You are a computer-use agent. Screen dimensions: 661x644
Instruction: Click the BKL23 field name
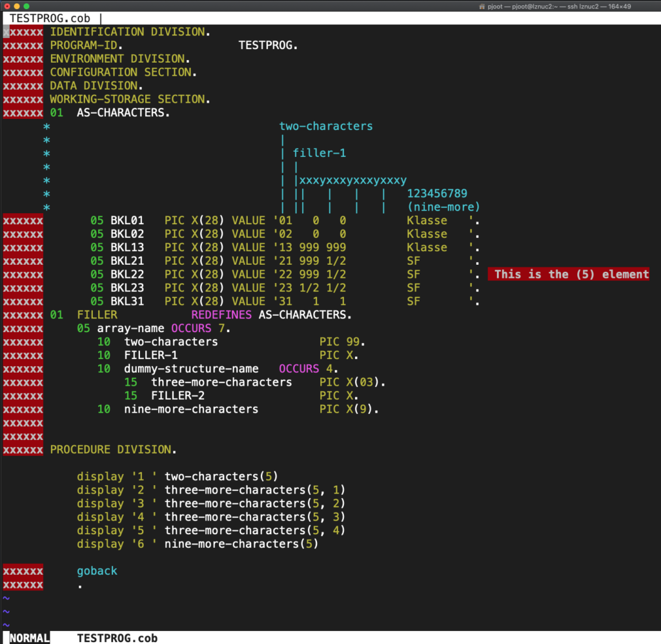click(127, 288)
